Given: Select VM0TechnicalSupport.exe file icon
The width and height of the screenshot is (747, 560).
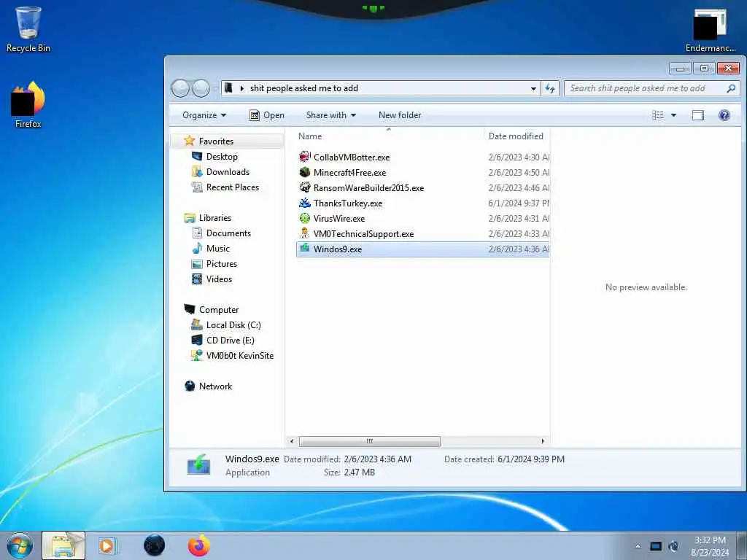Looking at the screenshot, I should [x=304, y=233].
